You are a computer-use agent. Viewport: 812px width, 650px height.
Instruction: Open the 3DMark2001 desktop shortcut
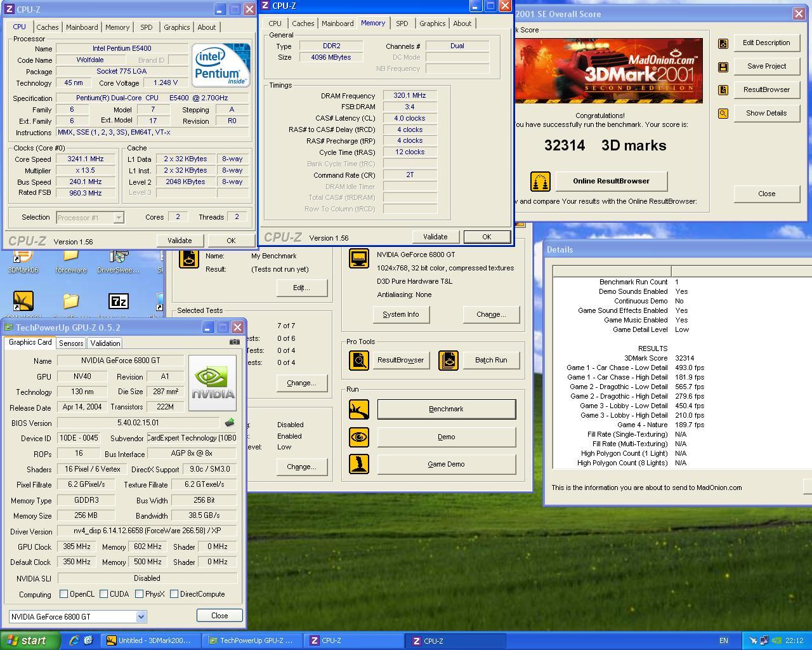pos(23,301)
